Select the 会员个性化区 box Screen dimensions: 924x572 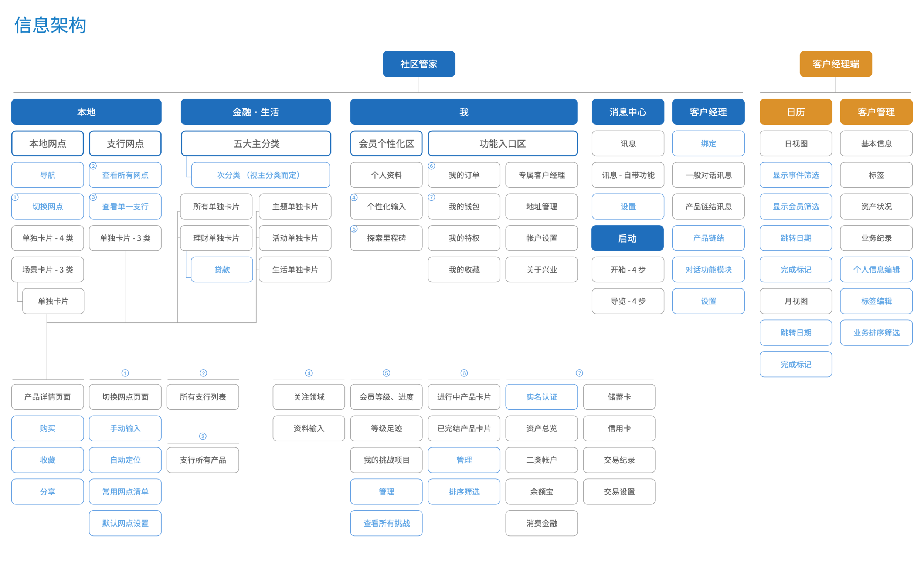coord(386,143)
